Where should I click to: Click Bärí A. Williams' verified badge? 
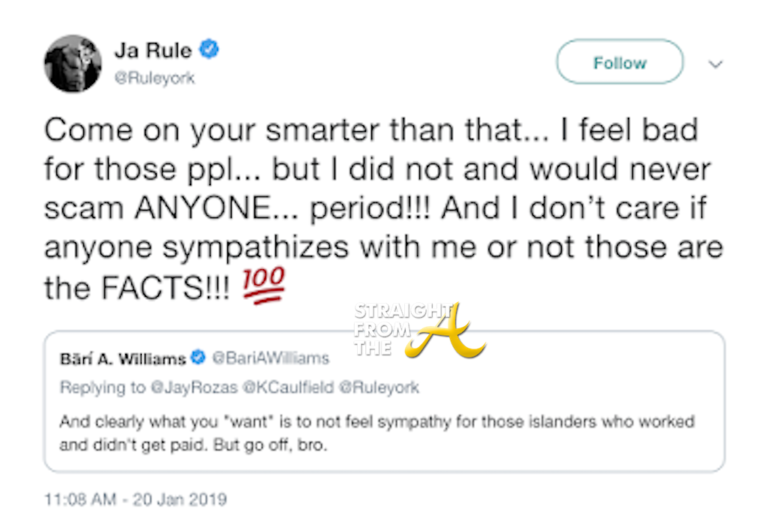tap(199, 357)
